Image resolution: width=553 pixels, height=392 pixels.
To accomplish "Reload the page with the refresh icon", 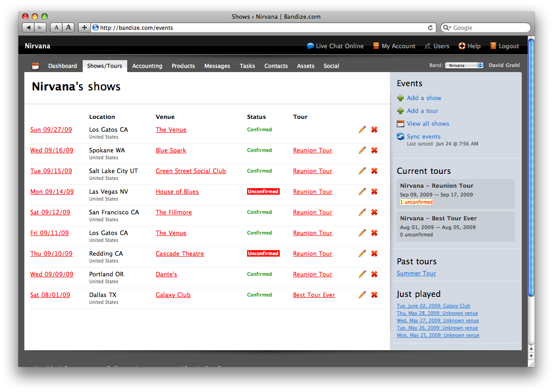I will (430, 28).
